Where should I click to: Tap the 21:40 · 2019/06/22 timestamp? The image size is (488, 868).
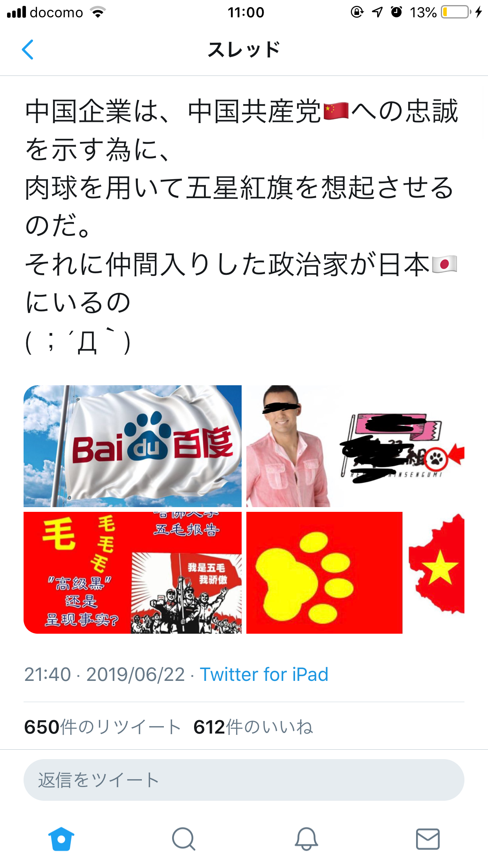[x=105, y=675]
